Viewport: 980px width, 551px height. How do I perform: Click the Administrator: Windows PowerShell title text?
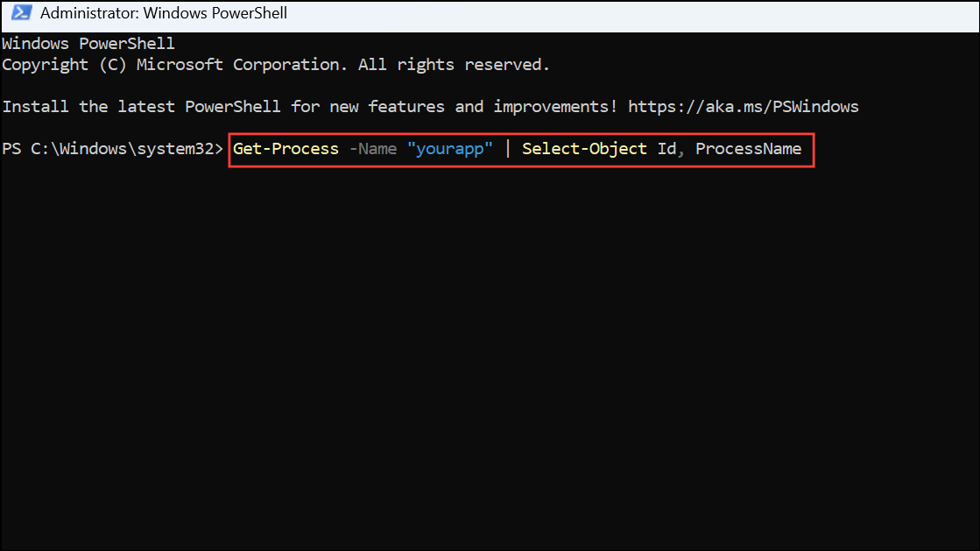[163, 12]
